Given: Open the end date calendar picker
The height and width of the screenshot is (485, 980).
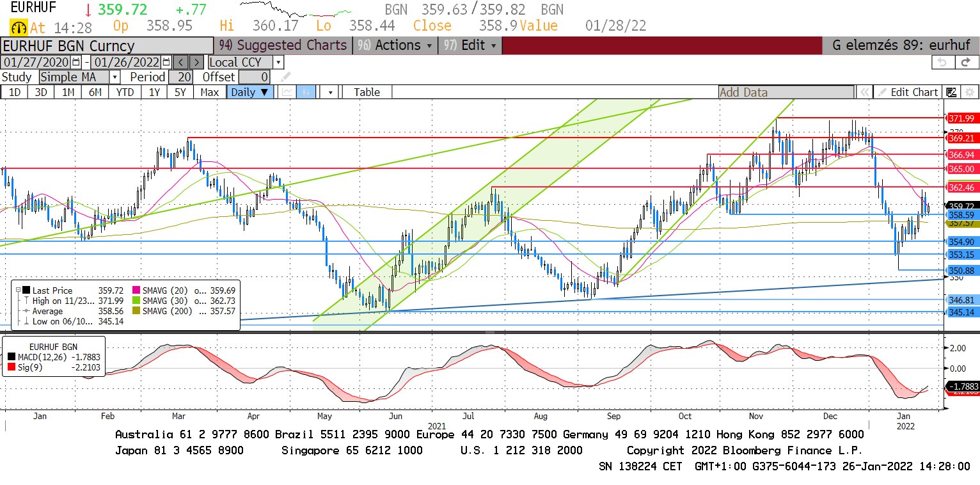Looking at the screenshot, I should click(166, 62).
